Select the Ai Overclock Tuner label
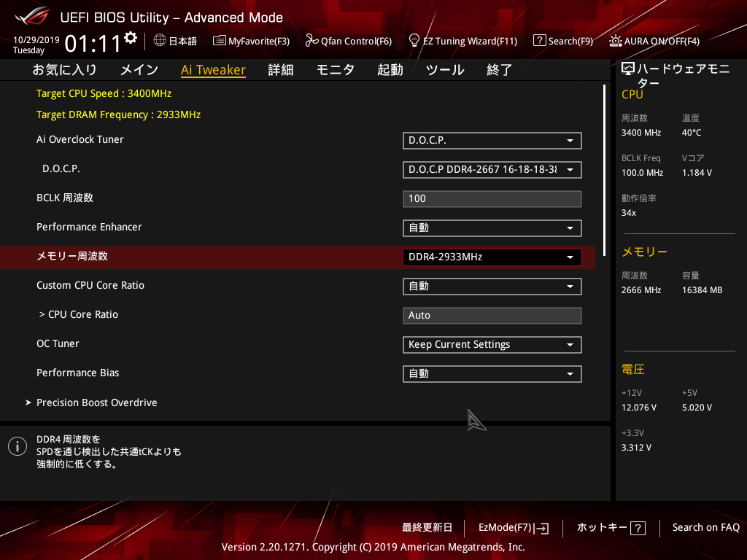 click(80, 139)
